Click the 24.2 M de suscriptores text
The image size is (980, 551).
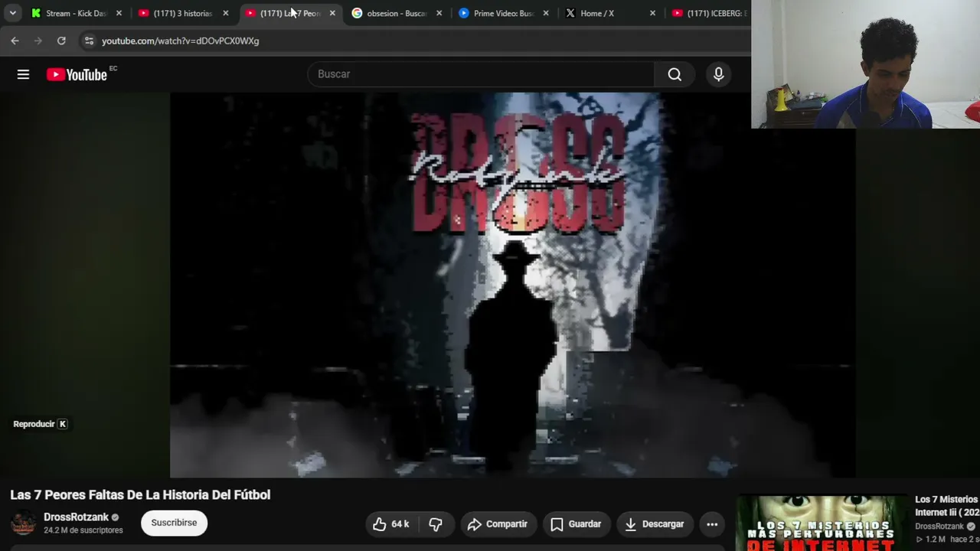pyautogui.click(x=83, y=530)
